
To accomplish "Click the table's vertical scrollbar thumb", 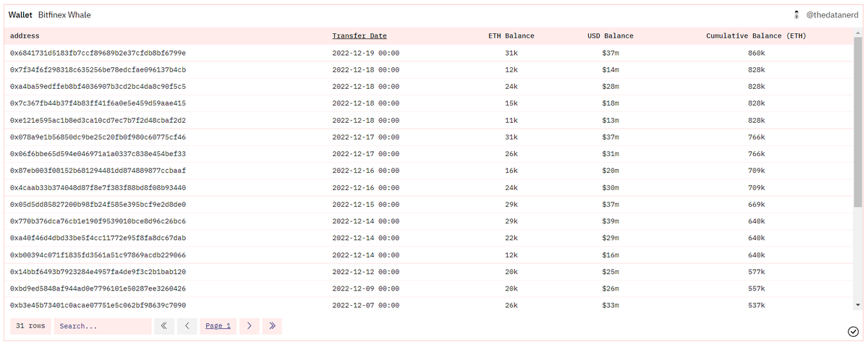I will point(858,121).
